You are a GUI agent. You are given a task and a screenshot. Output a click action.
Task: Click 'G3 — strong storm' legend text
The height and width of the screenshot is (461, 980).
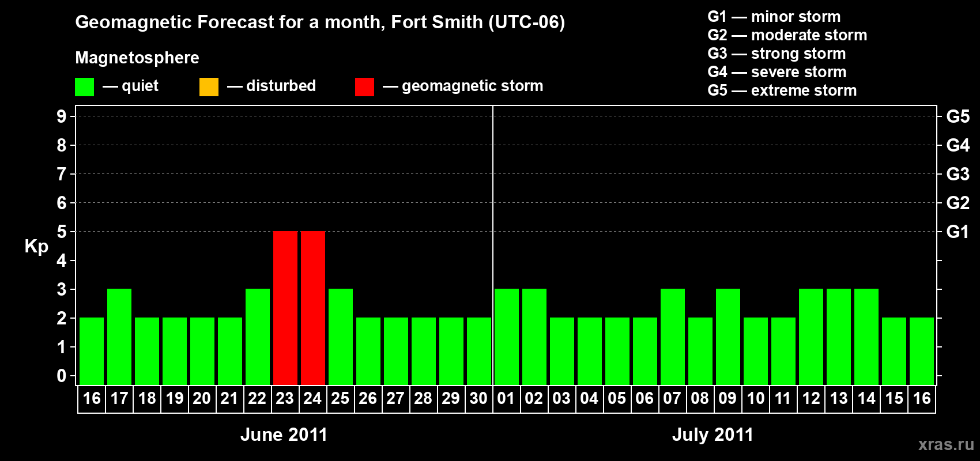(777, 54)
